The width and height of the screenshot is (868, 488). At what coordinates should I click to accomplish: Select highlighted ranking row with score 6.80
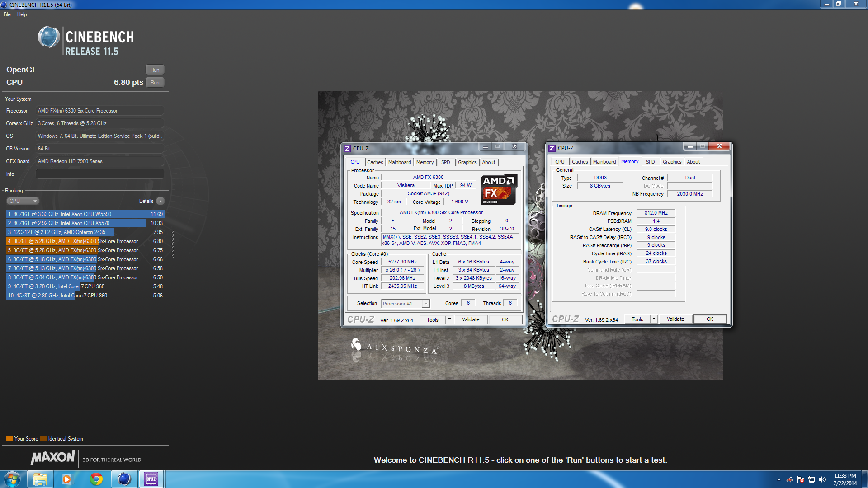point(85,241)
